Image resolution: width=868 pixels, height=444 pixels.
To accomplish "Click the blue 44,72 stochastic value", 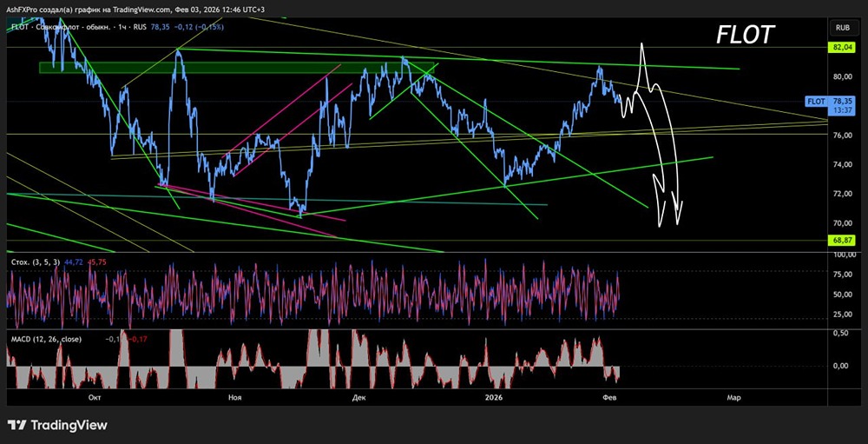I will (x=74, y=261).
